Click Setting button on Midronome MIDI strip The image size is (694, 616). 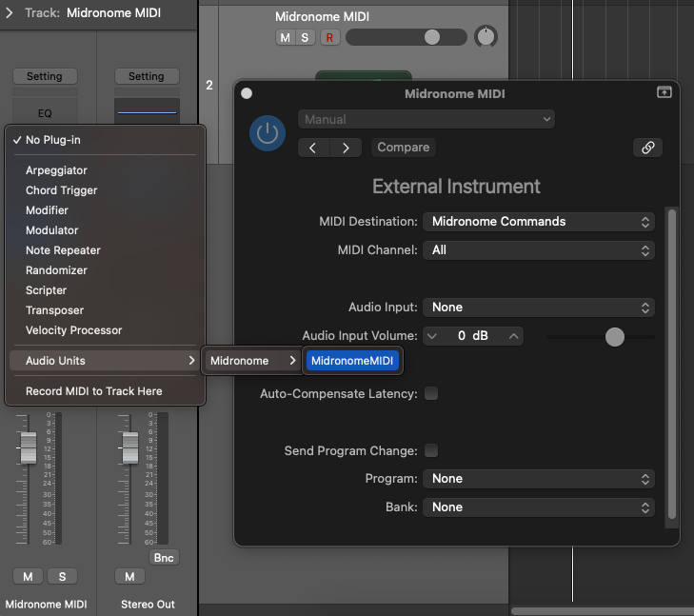pyautogui.click(x=44, y=76)
